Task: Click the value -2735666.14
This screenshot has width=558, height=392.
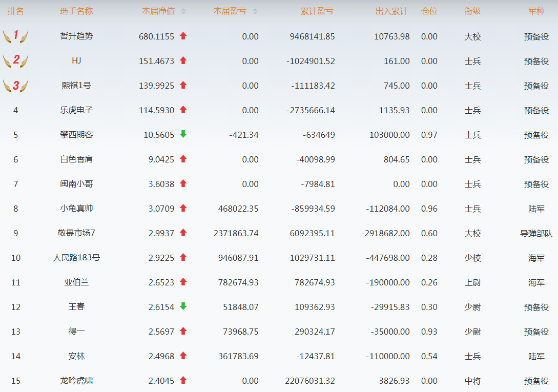Action: (x=311, y=110)
